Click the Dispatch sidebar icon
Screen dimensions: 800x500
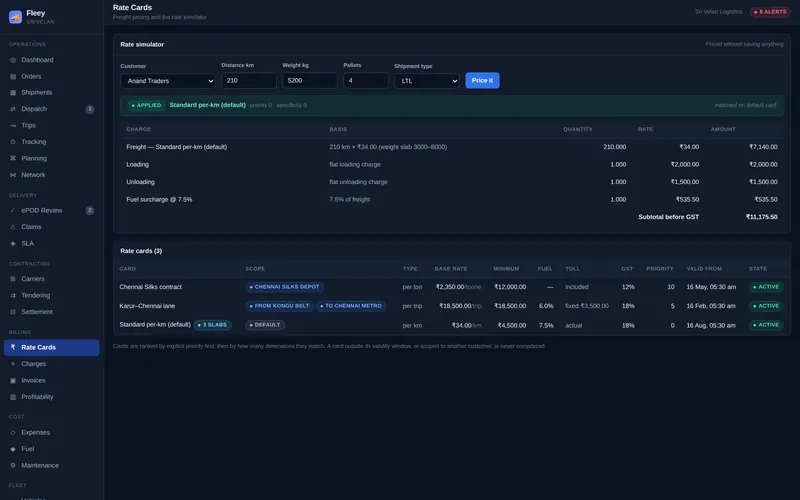[13, 109]
